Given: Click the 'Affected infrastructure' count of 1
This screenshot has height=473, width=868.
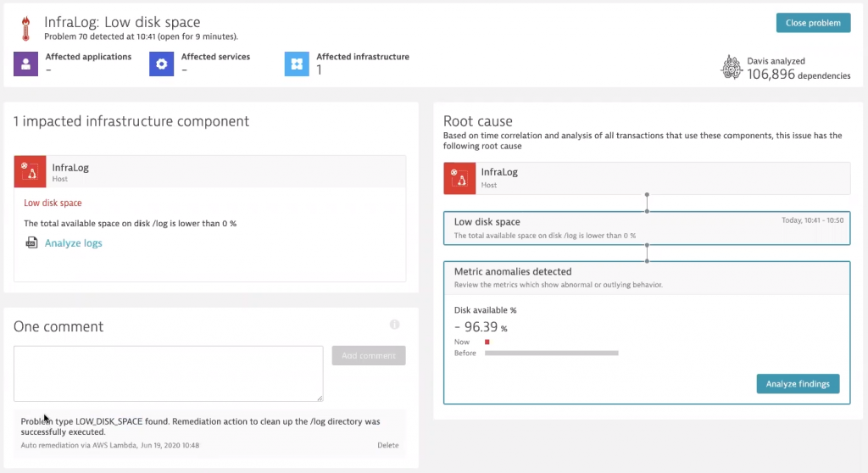Looking at the screenshot, I should (319, 70).
